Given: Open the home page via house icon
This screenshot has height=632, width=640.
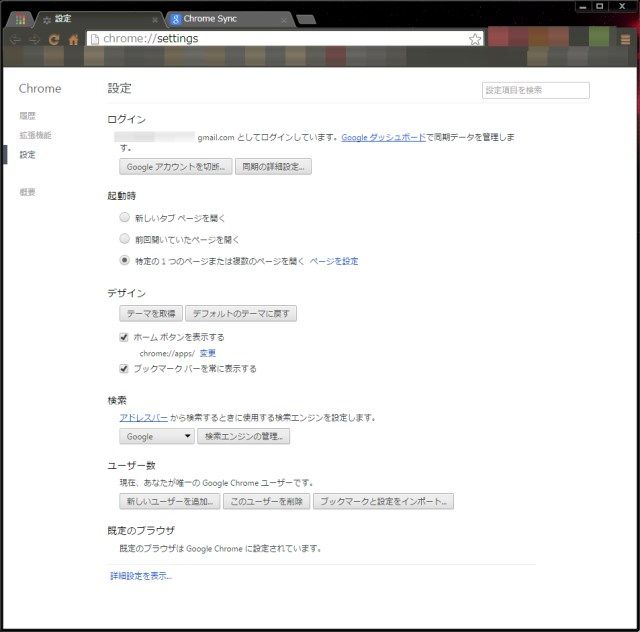Looking at the screenshot, I should point(73,39).
